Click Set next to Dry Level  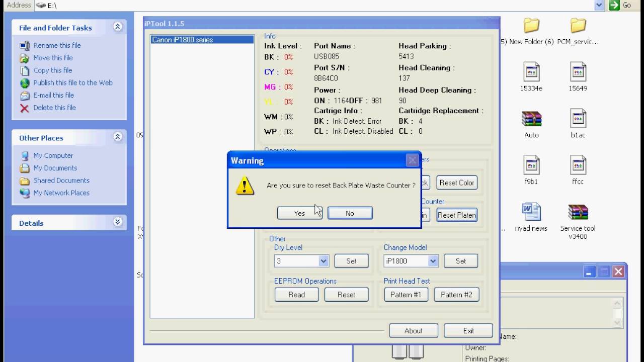tap(351, 261)
